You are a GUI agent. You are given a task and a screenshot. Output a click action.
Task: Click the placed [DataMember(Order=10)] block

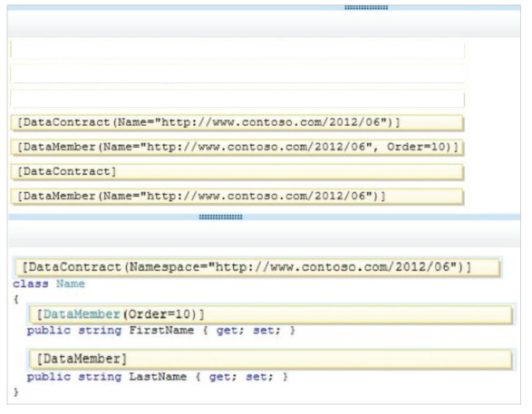tap(271, 314)
